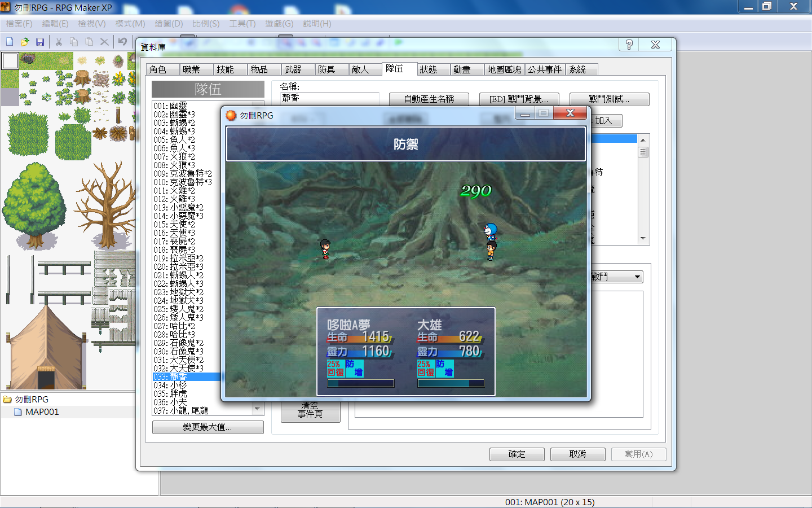Select the blank white tile in tileset

point(10,61)
